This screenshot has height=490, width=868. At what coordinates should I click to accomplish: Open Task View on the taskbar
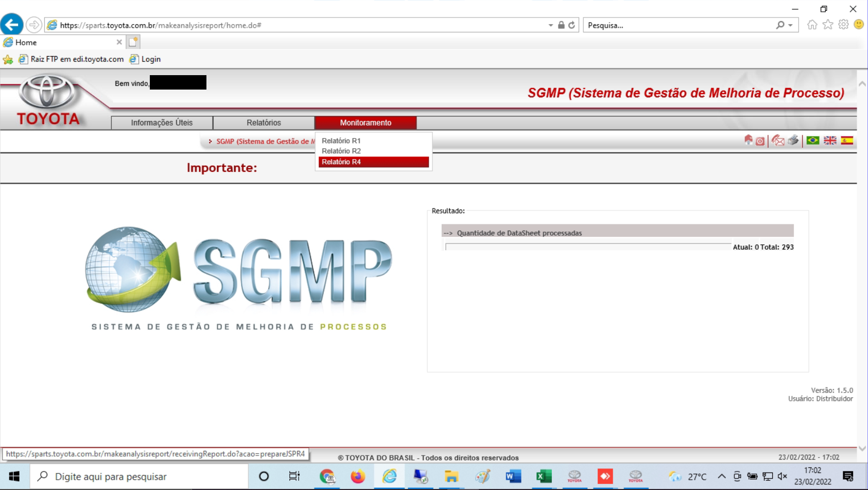pyautogui.click(x=294, y=477)
